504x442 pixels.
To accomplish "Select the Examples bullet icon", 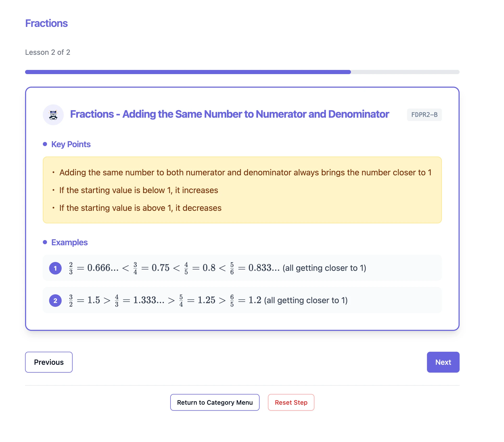I will point(45,242).
